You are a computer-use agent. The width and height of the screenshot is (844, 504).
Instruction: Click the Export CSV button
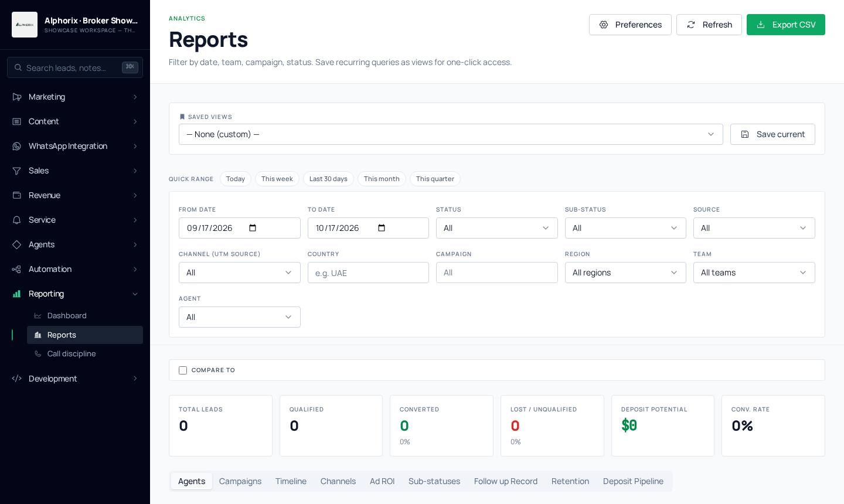[x=786, y=25]
